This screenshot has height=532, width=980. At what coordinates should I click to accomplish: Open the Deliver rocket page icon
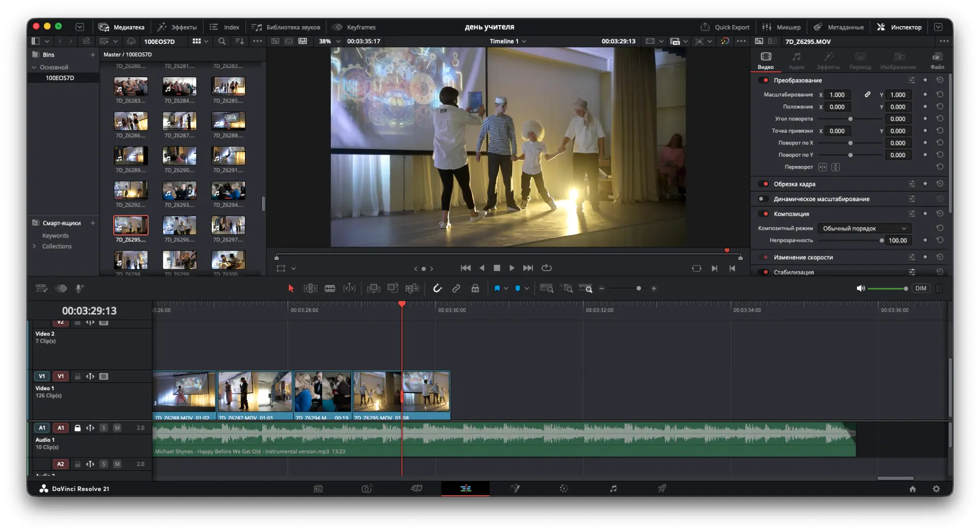[662, 489]
